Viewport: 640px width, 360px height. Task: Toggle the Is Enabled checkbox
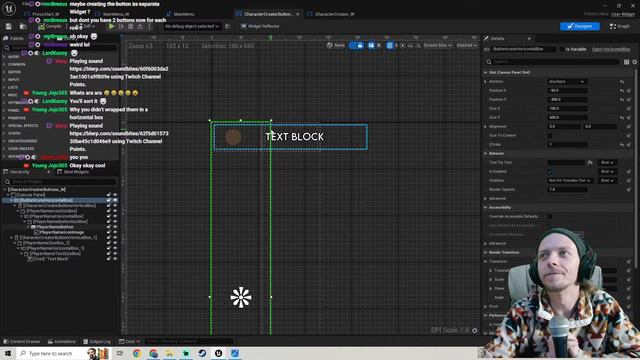tap(550, 171)
